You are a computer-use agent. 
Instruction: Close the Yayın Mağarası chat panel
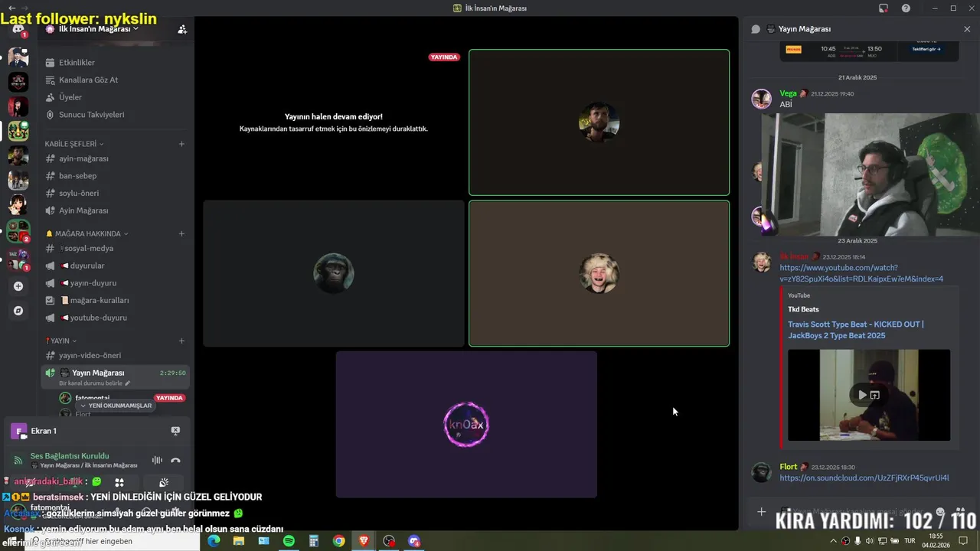coord(967,29)
